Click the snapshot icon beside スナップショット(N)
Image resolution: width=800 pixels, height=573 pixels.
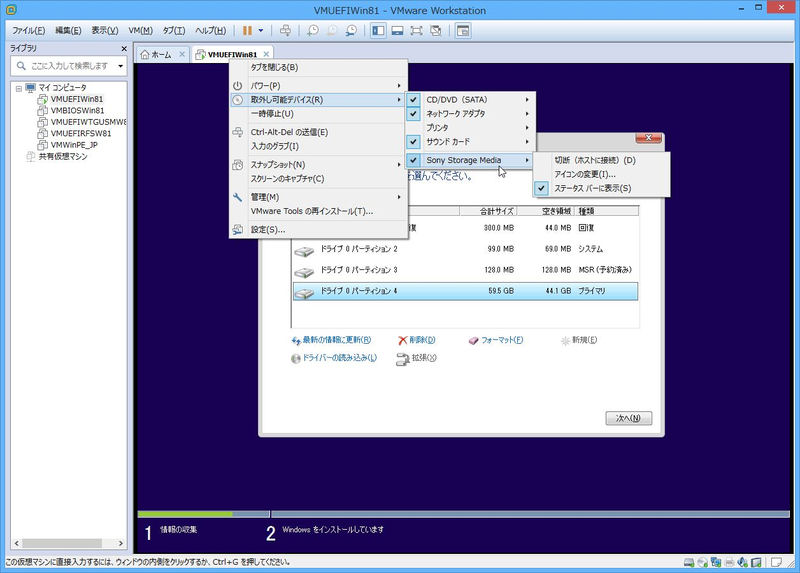coord(237,165)
